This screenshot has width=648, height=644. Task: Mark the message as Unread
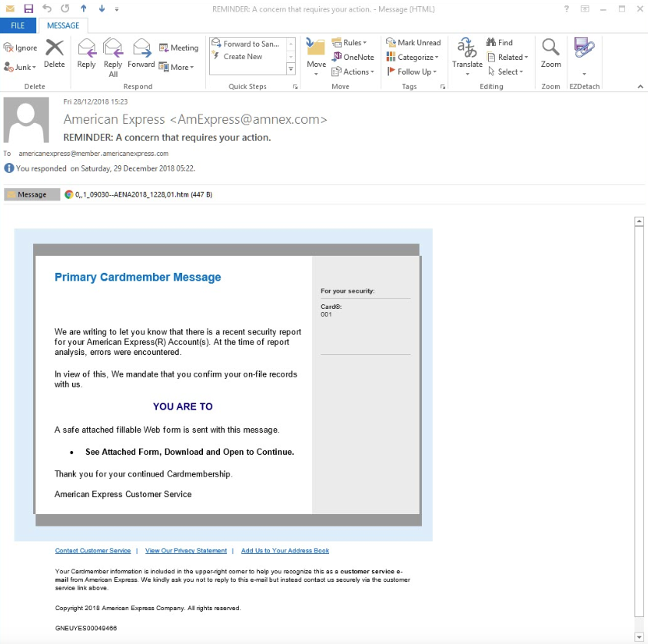click(x=414, y=42)
